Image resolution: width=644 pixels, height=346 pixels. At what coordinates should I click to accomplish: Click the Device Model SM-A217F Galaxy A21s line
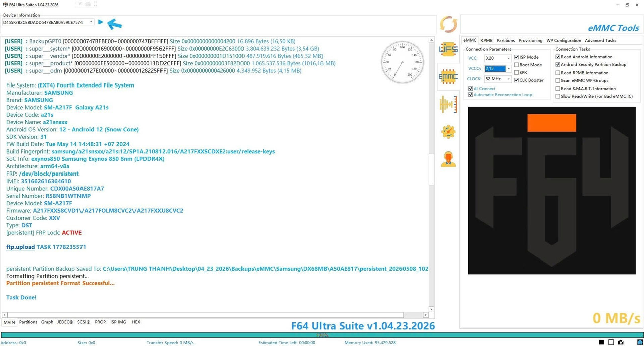pos(57,107)
